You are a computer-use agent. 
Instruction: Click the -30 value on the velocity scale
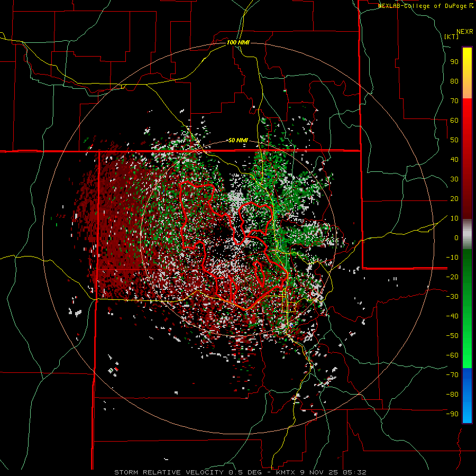point(452,297)
